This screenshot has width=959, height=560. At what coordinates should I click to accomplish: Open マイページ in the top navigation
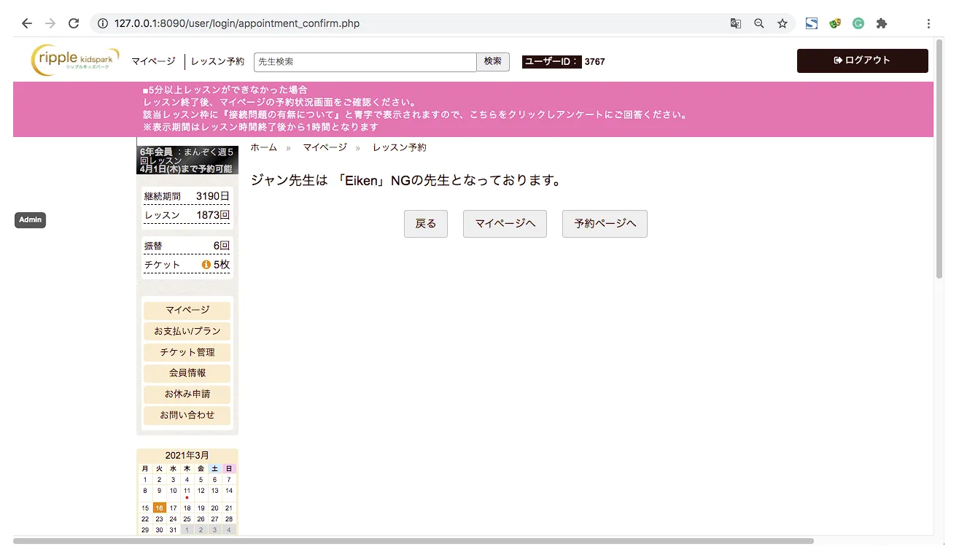click(153, 62)
